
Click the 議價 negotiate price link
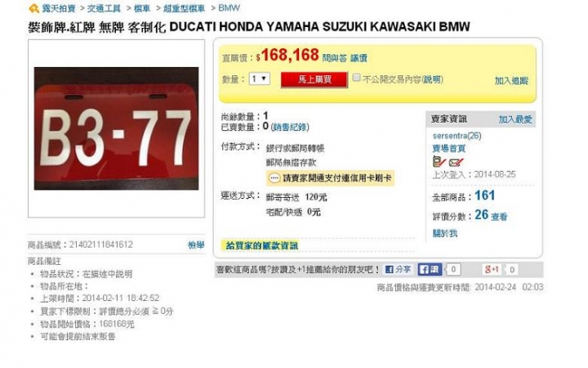[x=359, y=58]
